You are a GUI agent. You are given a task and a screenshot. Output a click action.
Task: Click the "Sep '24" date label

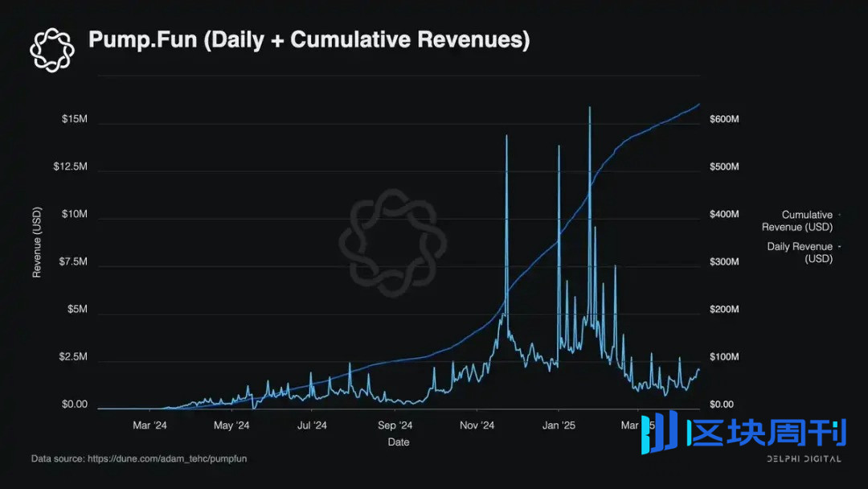pos(395,425)
